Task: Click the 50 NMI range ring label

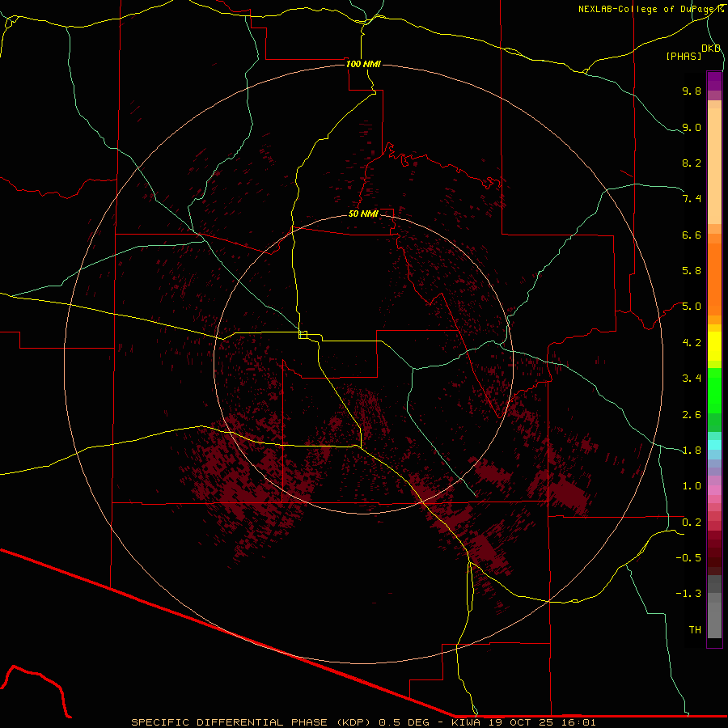Action: pyautogui.click(x=363, y=214)
